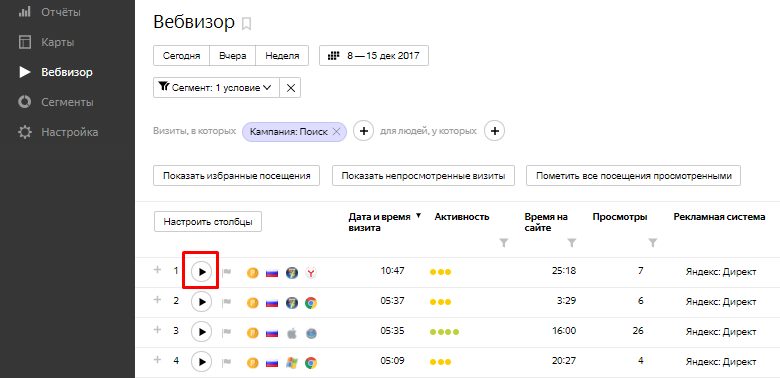Image resolution: width=780 pixels, height=378 pixels.
Task: Click the Russia flag icon in row 2
Action: (x=272, y=303)
